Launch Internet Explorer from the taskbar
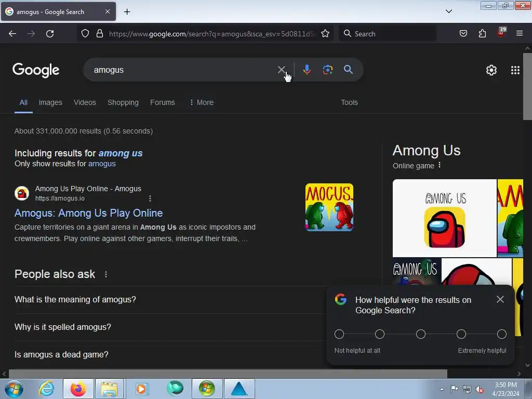Viewport: 532px width, 399px height. coord(46,389)
